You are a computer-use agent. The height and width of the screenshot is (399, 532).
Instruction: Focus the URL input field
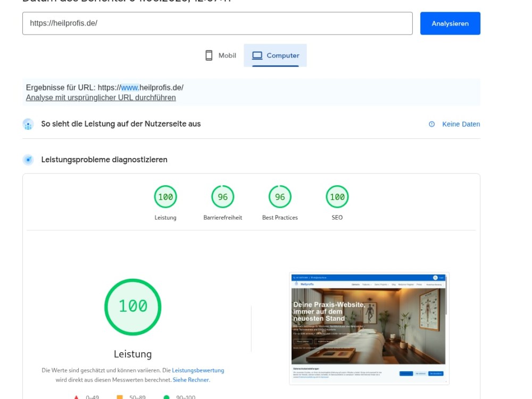pyautogui.click(x=218, y=23)
